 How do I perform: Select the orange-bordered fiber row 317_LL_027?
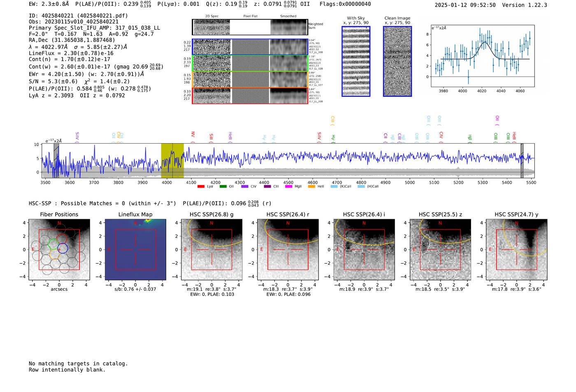250,79
